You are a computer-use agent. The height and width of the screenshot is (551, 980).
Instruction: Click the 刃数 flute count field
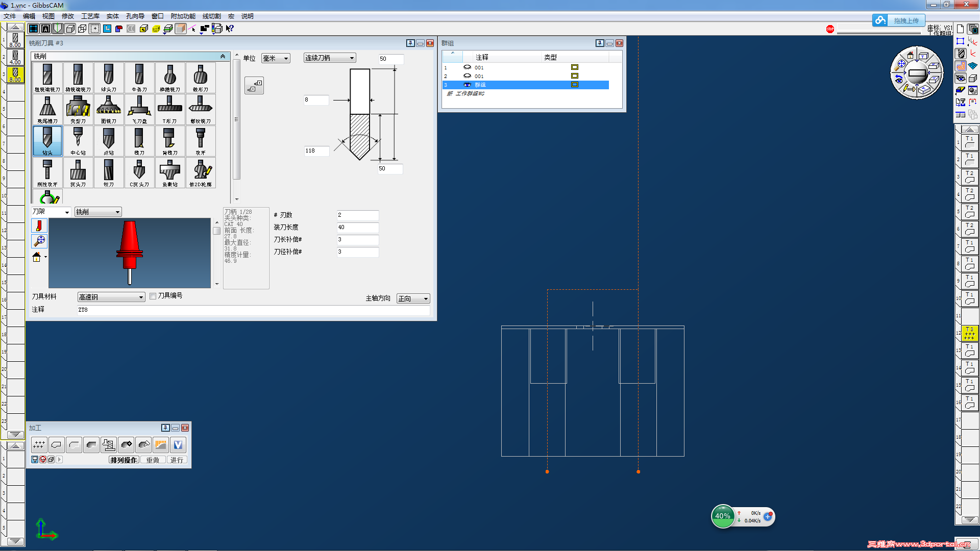click(357, 215)
